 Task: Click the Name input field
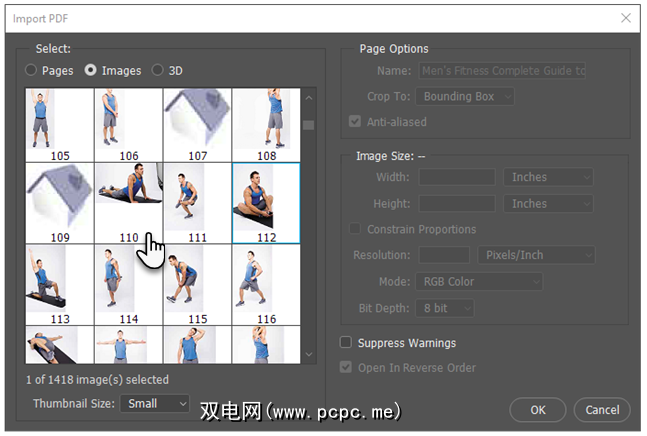(502, 71)
